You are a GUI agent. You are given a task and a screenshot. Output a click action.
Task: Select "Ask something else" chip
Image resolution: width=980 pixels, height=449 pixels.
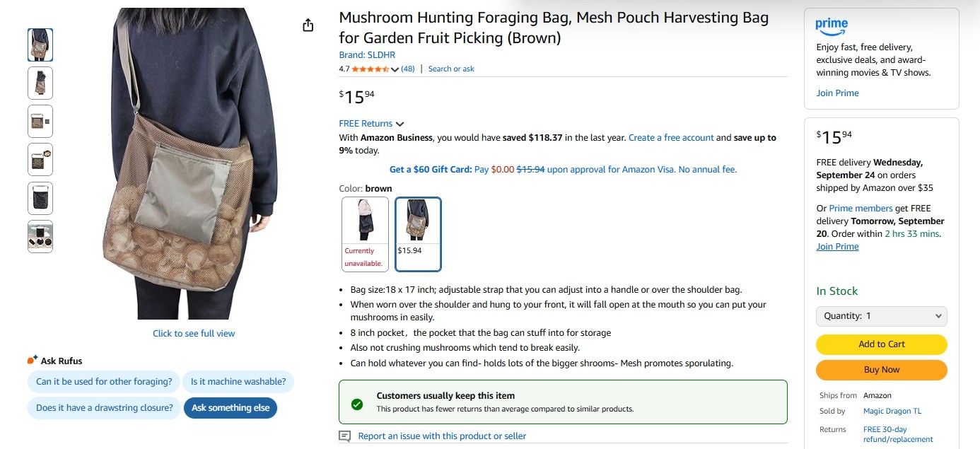pos(231,408)
